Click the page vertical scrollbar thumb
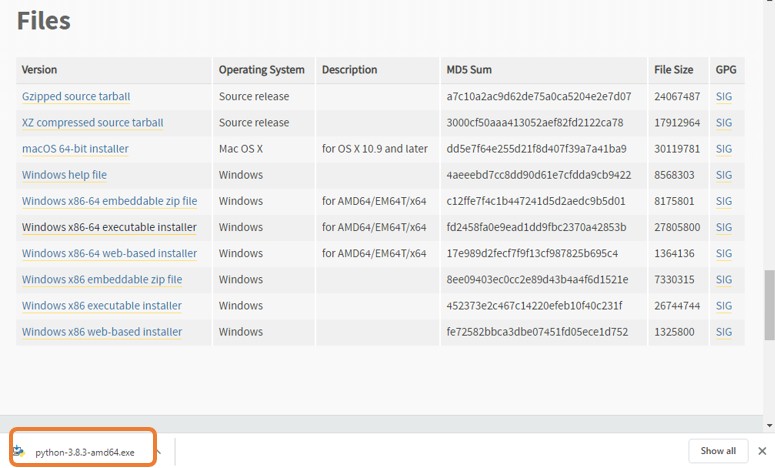 coord(769,304)
